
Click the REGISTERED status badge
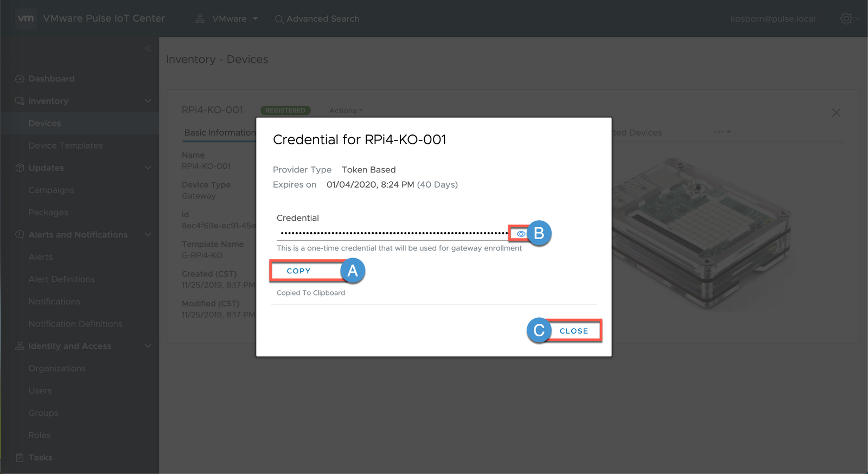point(285,111)
